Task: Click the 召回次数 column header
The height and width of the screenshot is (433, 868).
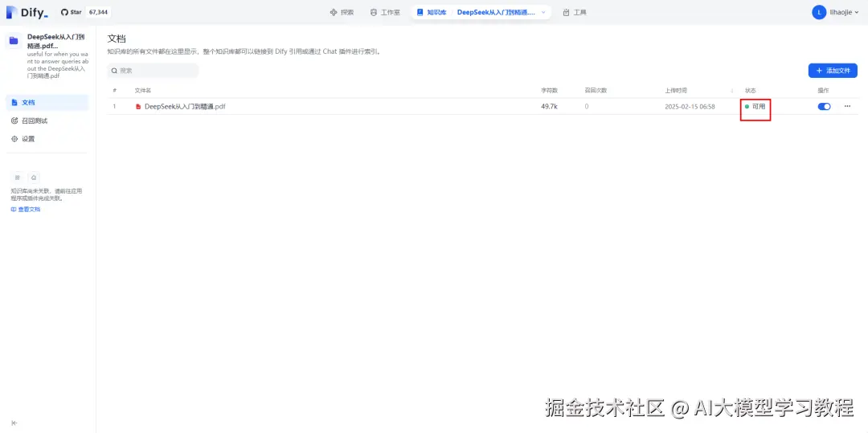Action: pos(596,91)
